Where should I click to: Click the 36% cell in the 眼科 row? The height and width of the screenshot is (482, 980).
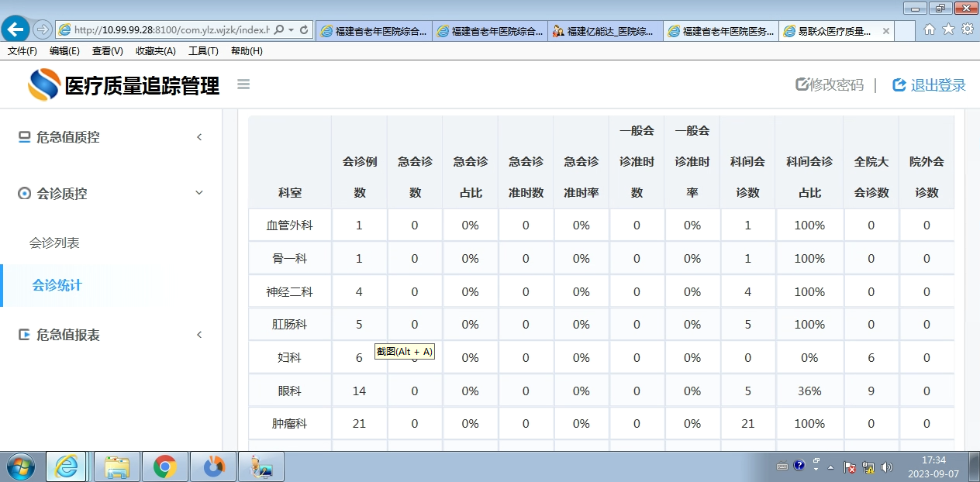[809, 391]
